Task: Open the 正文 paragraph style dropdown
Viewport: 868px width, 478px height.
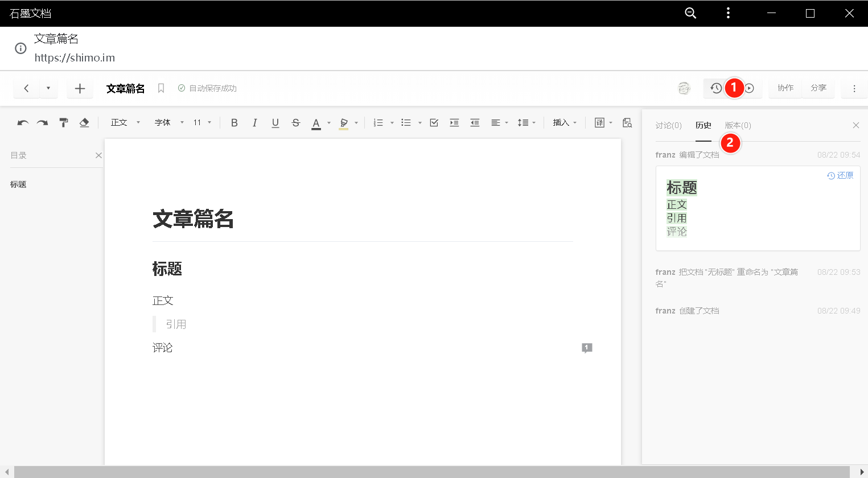Action: pyautogui.click(x=125, y=122)
